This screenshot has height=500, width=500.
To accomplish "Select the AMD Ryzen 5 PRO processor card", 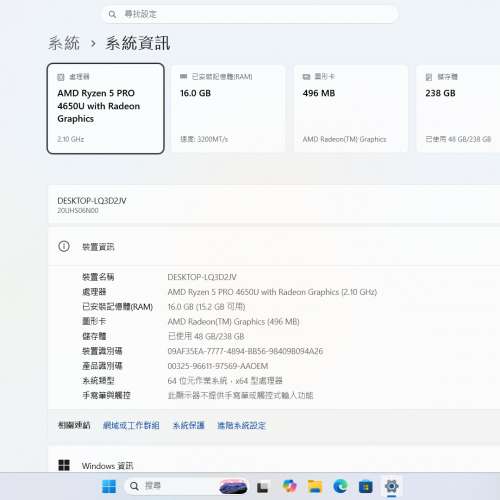I will [x=106, y=109].
